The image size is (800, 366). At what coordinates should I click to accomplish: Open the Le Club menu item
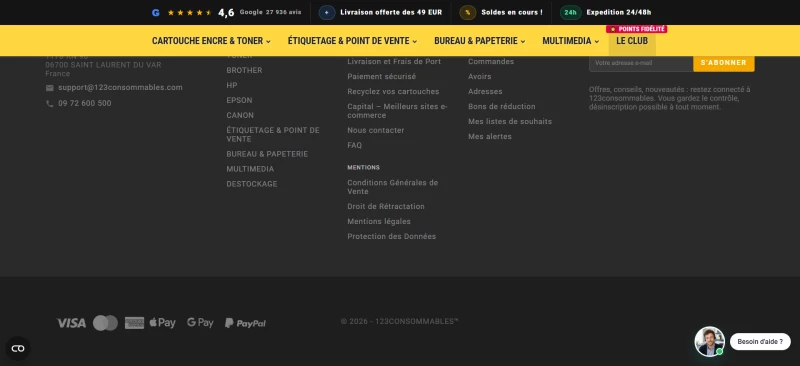(x=632, y=41)
